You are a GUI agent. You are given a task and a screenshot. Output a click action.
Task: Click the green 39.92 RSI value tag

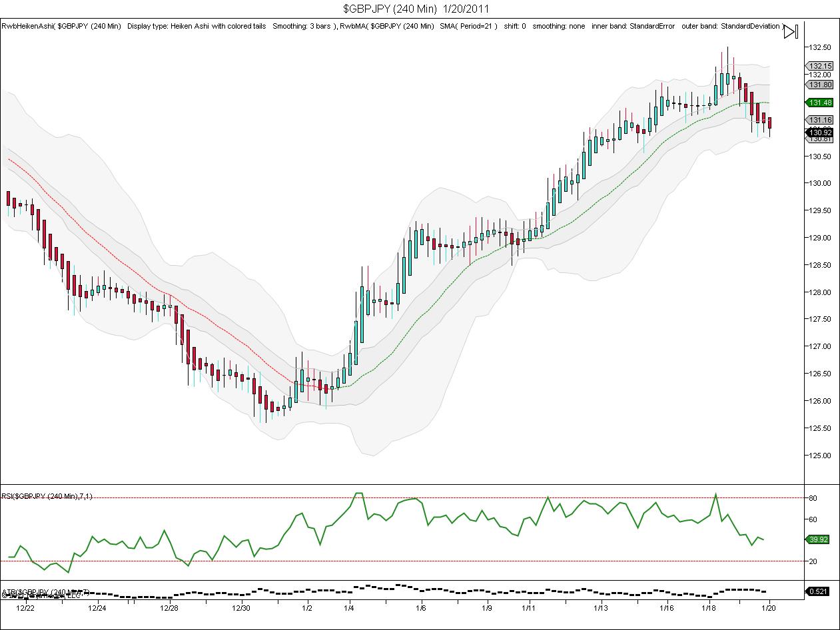(x=818, y=539)
